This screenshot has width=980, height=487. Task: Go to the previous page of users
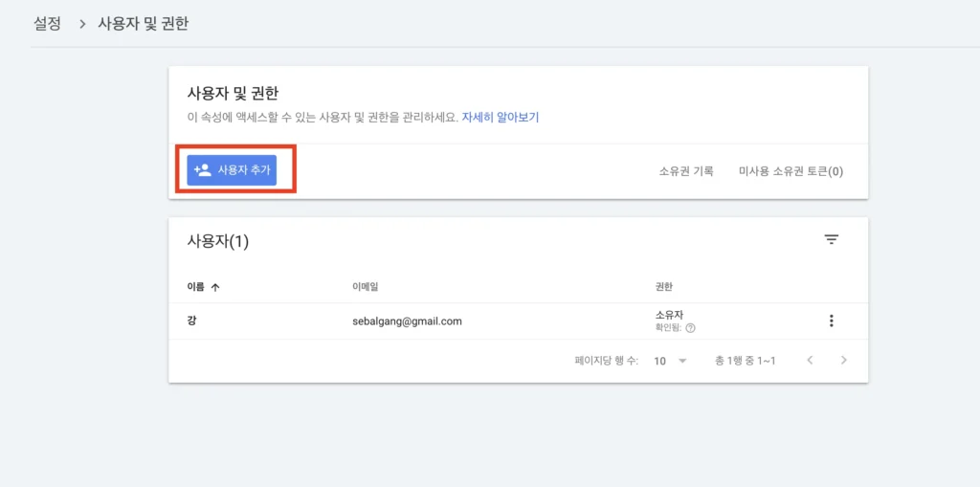[x=810, y=360]
